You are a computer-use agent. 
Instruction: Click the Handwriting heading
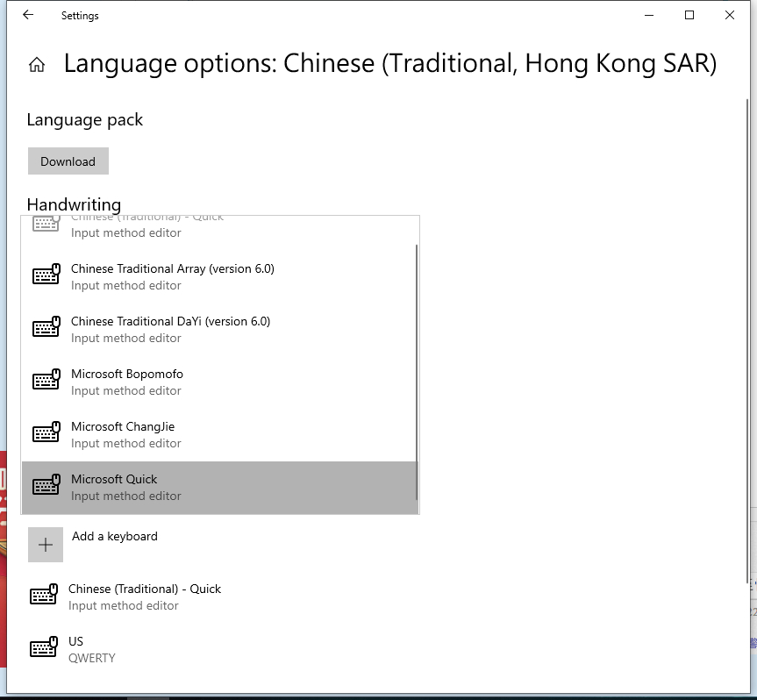coord(74,204)
